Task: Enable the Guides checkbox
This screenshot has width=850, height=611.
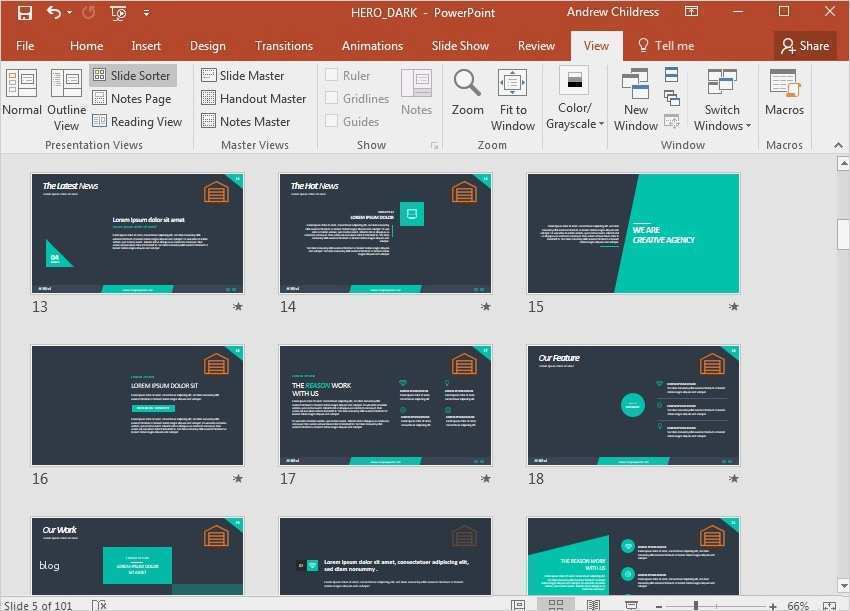Action: click(334, 121)
